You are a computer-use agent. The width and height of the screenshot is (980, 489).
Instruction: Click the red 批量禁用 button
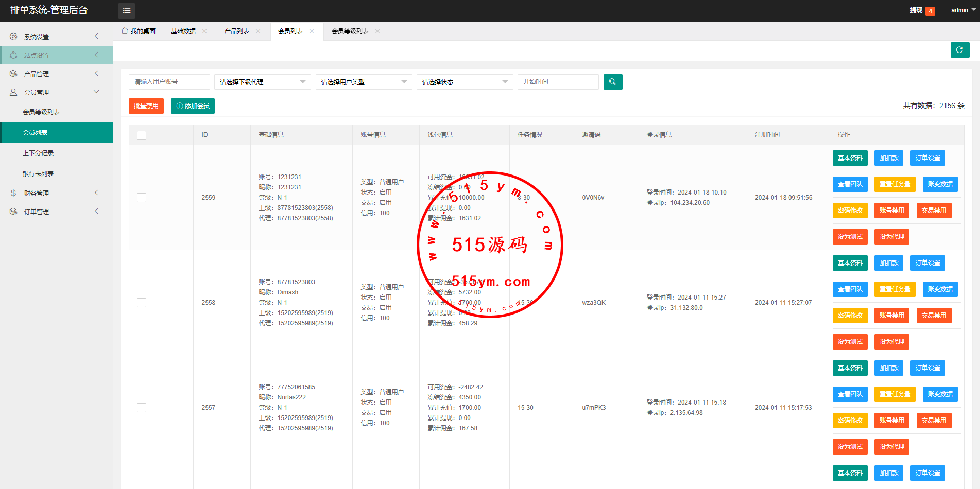click(146, 106)
